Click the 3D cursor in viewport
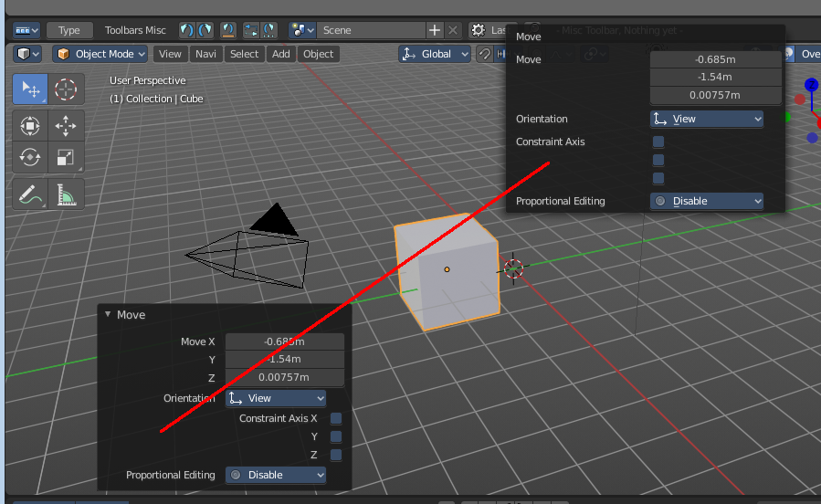The height and width of the screenshot is (504, 821). tap(513, 268)
